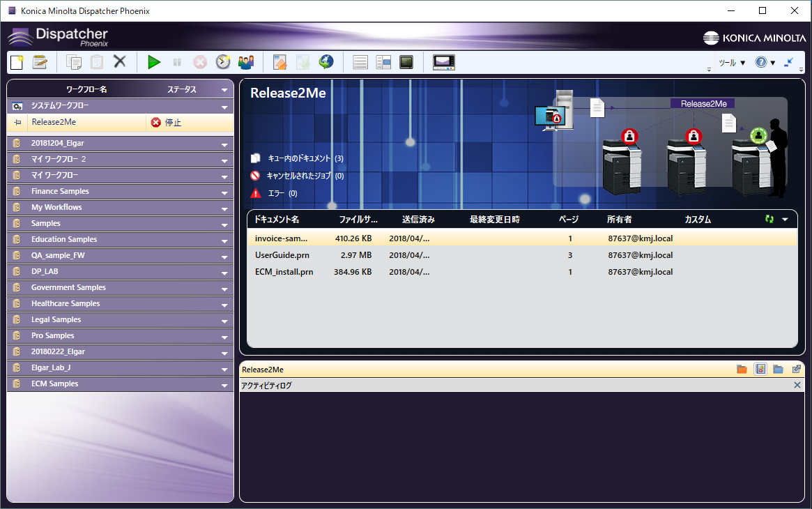The width and height of the screenshot is (812, 509).
Task: Click キュー内のドキュメント (3) link
Action: pyautogui.click(x=305, y=158)
